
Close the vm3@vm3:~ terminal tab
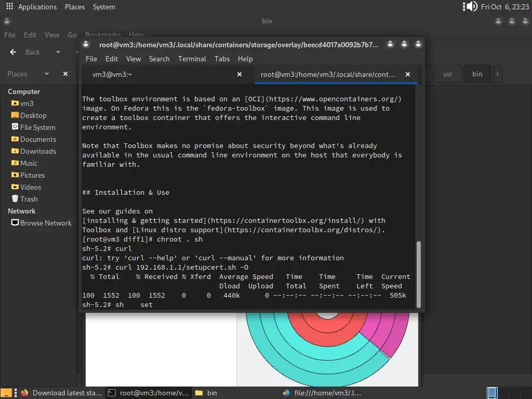pyautogui.click(x=240, y=74)
